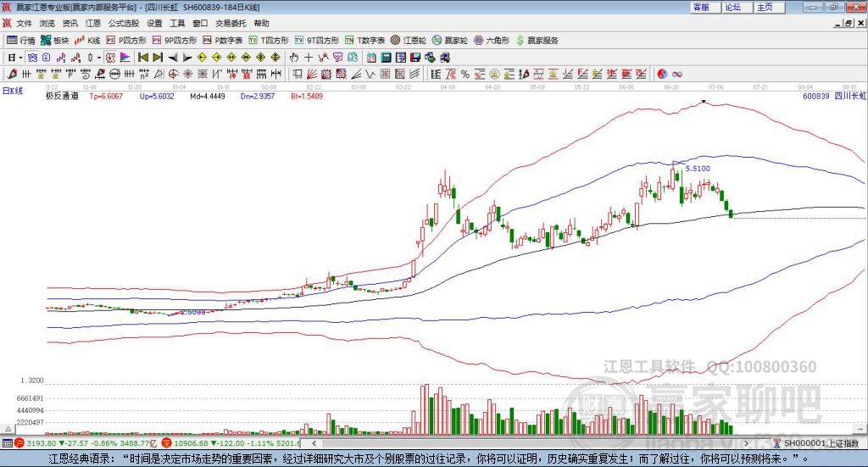Screen dimensions: 868x467
Task: Open the 板块 sector view
Action: tap(54, 41)
